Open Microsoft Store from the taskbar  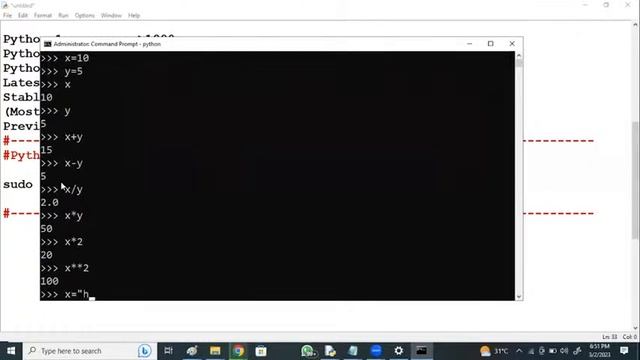[261, 351]
